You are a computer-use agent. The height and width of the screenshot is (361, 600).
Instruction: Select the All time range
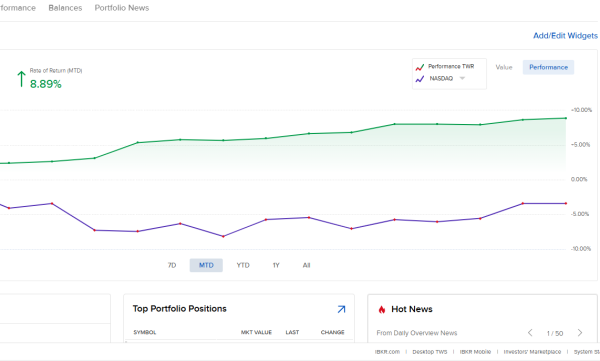click(x=306, y=265)
